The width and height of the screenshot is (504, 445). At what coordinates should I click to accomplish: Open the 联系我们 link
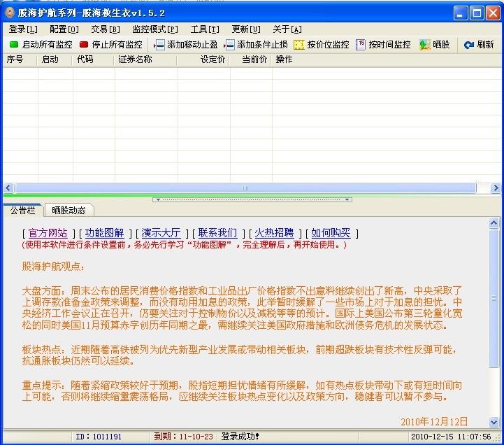(x=217, y=233)
